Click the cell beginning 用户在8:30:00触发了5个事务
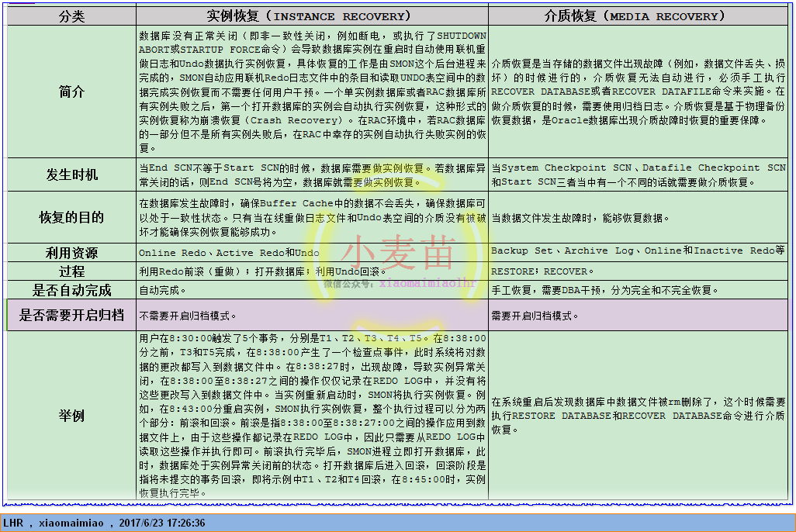 pos(312,416)
